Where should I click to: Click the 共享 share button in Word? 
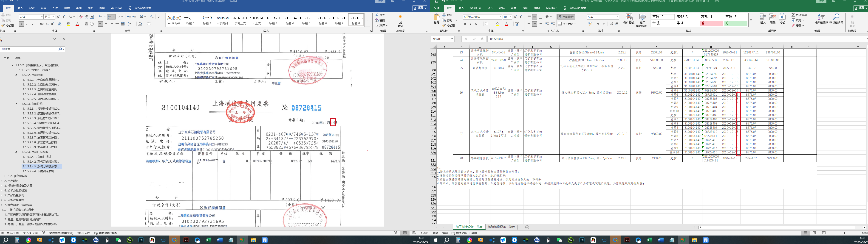click(x=420, y=8)
